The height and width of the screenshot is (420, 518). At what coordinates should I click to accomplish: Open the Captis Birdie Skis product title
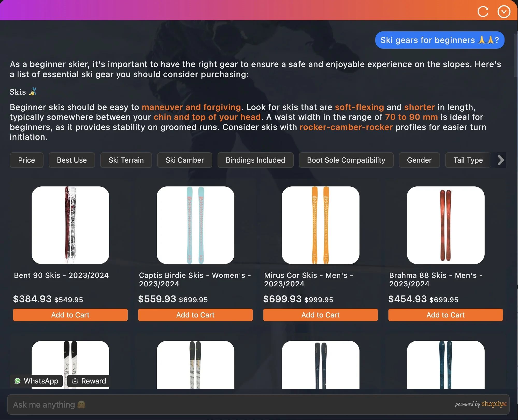click(195, 279)
